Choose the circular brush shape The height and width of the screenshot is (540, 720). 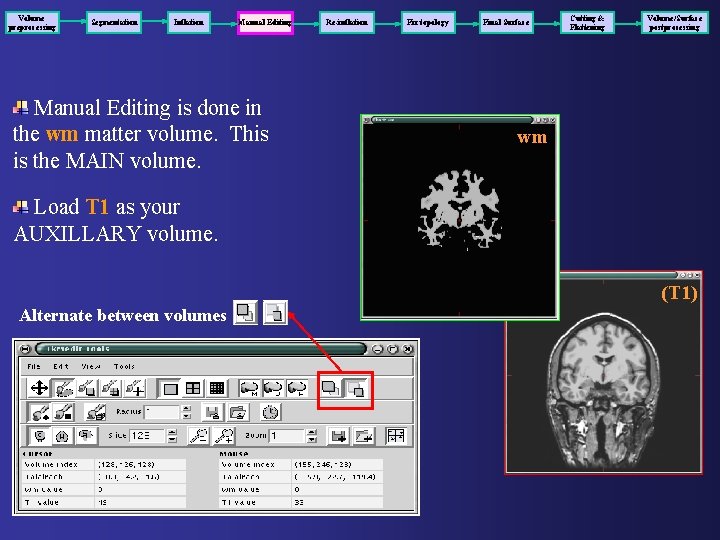39,412
